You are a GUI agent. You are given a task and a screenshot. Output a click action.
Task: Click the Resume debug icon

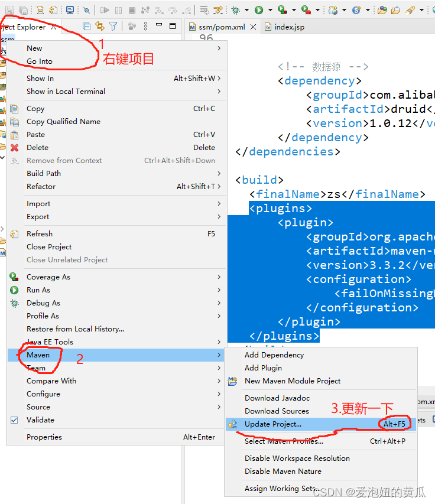pyautogui.click(x=105, y=10)
